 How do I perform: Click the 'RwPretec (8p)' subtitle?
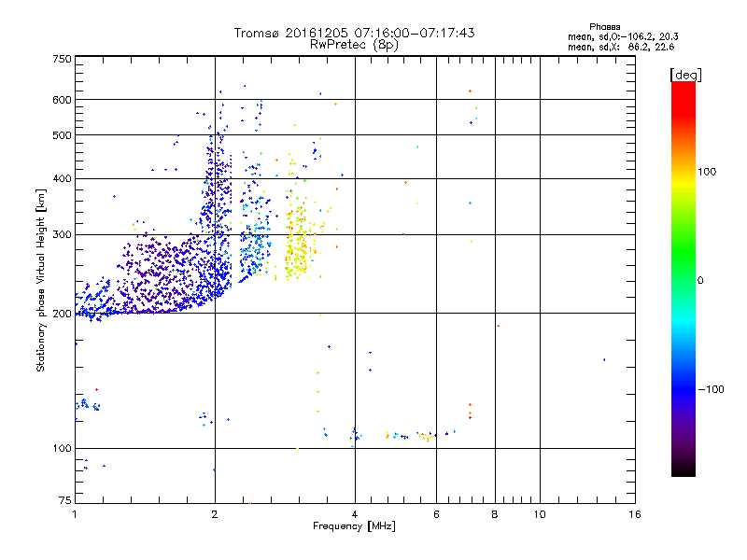pyautogui.click(x=354, y=45)
